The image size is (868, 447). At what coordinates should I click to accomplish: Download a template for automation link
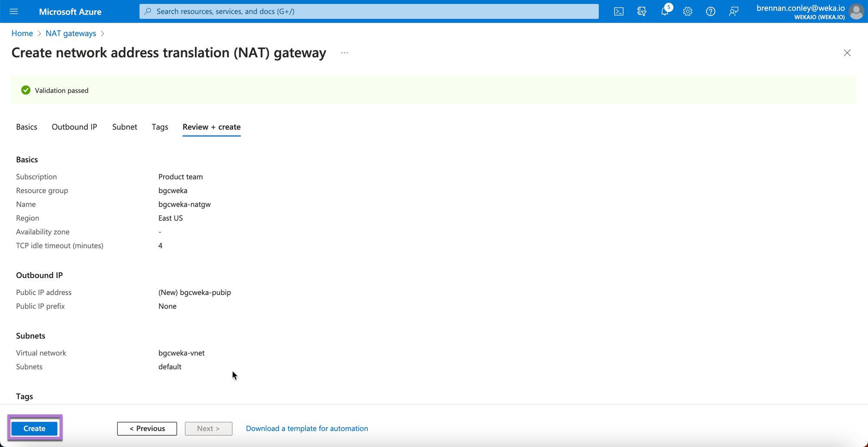click(x=307, y=428)
